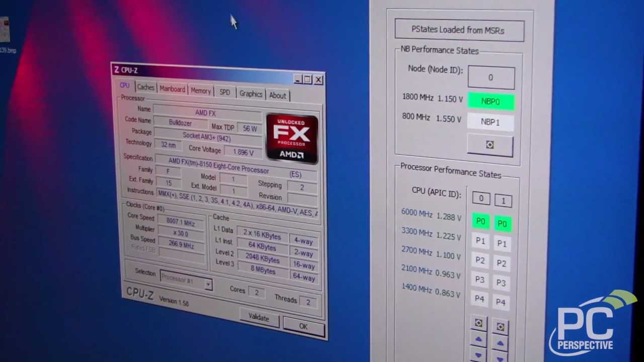Maximize the CPU-Z window
This screenshot has width=644, height=362.
[307, 79]
